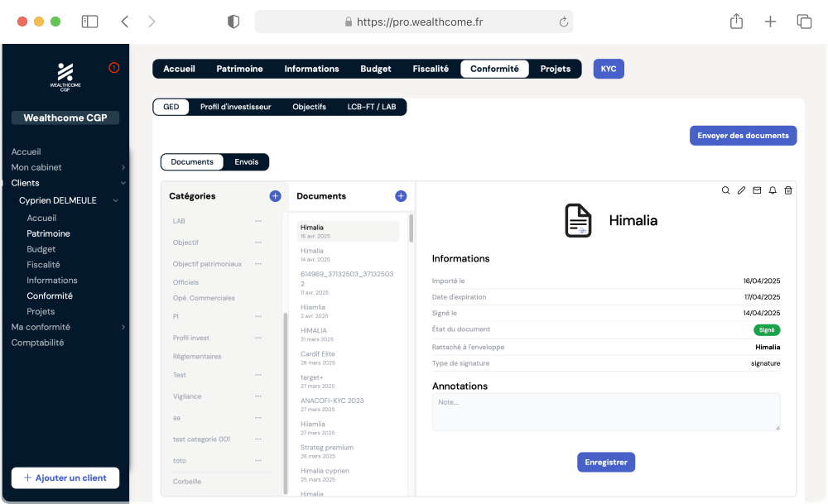Click the Enregistrer button
The image size is (828, 504).
pyautogui.click(x=606, y=463)
